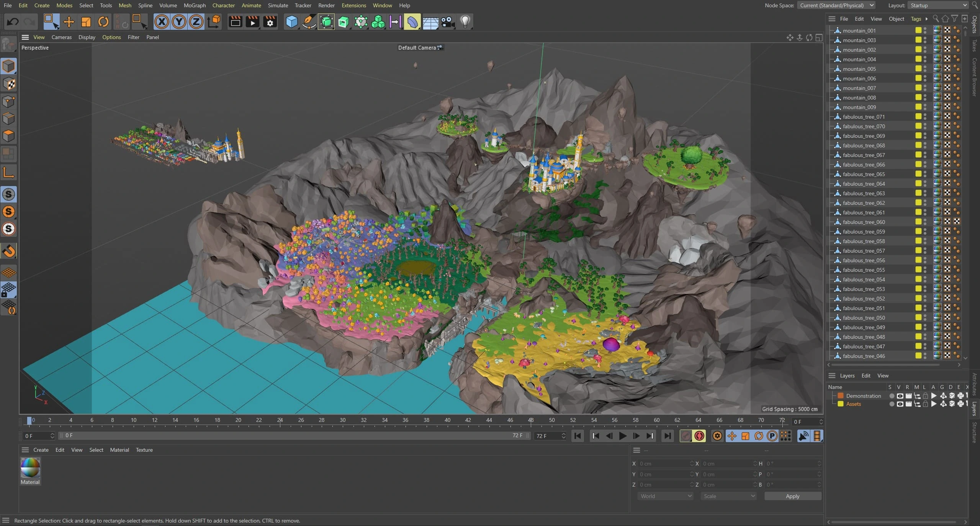Toggle the Z axis lock

tap(196, 22)
